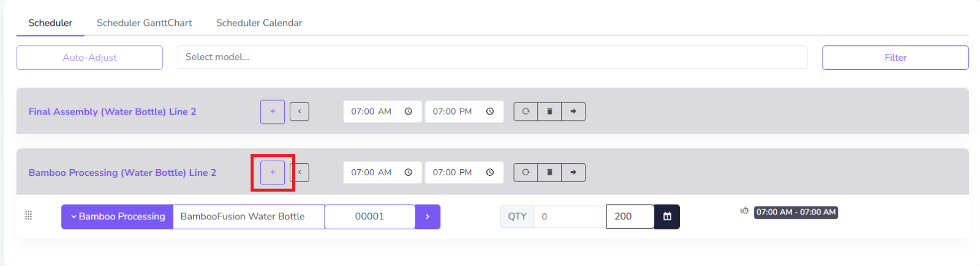
Task: Expand the Bamboo Processing purple dropdown
Action: pyautogui.click(x=118, y=216)
